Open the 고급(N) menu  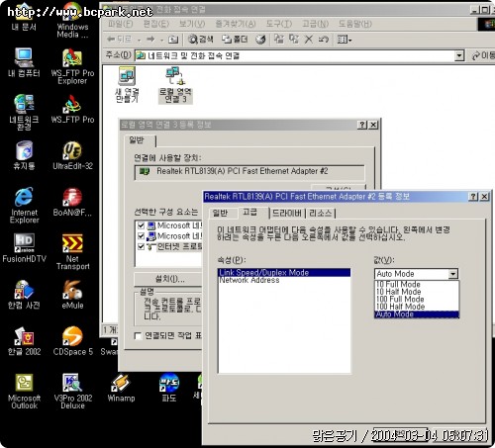pos(315,24)
